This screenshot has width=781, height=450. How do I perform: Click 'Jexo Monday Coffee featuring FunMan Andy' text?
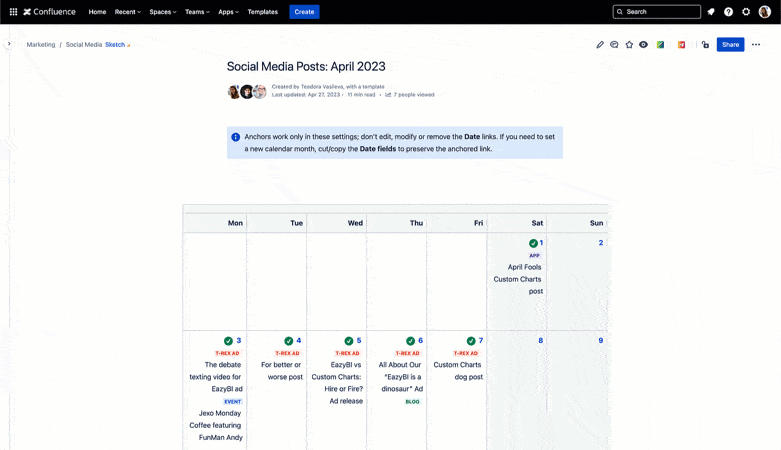(216, 425)
